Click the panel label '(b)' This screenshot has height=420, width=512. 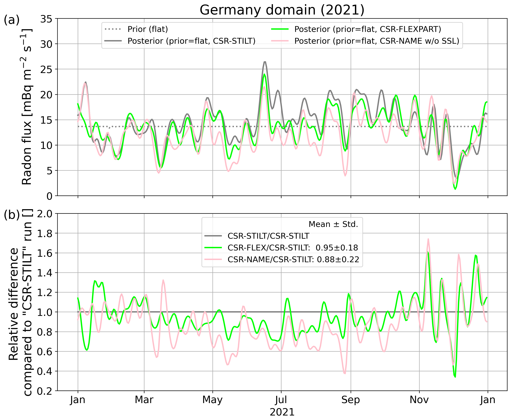(12, 215)
